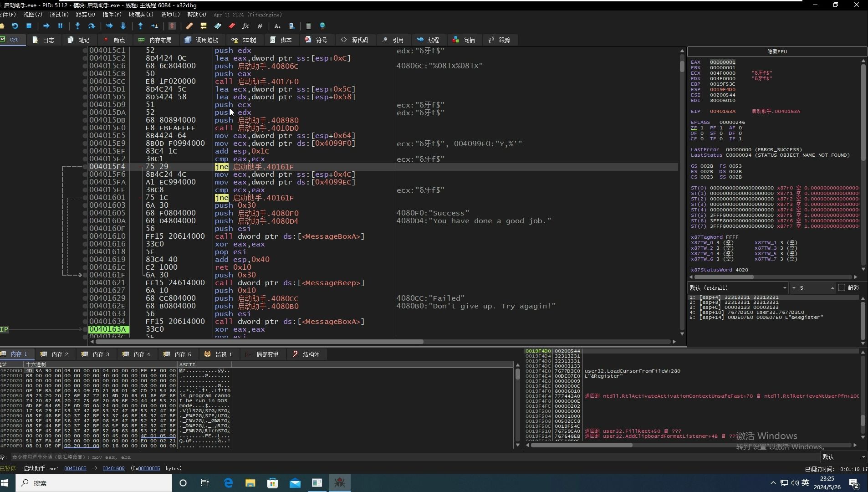
Task: Click the hash variables icon
Action: (260, 26)
